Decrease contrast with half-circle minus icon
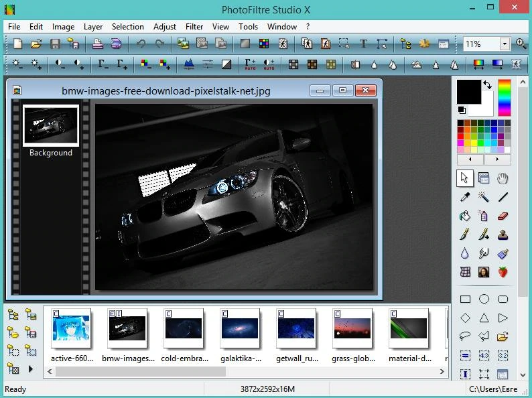Screen dimensions: 532x398 60,64
